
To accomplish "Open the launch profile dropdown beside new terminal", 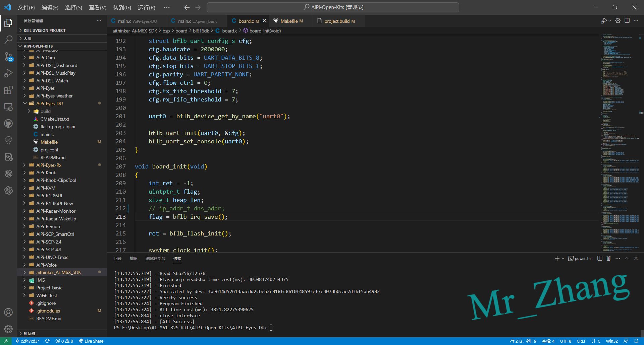I will coord(563,258).
